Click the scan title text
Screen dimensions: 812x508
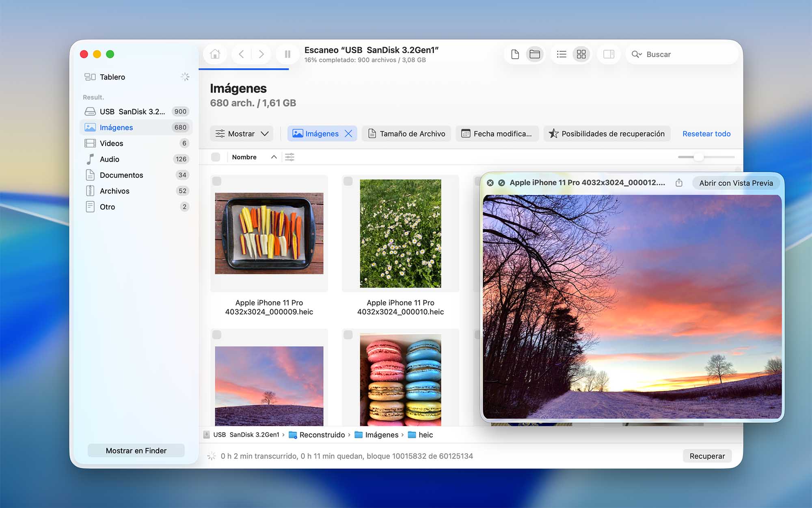pyautogui.click(x=371, y=50)
